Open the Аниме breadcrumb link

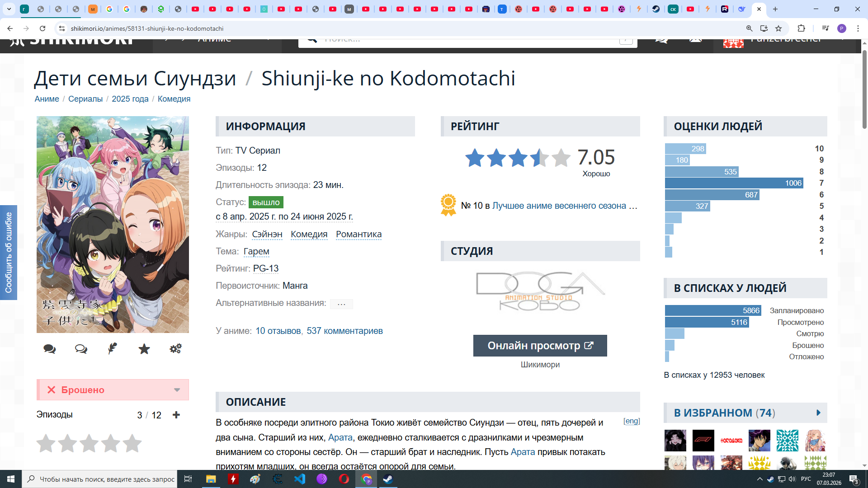click(47, 99)
